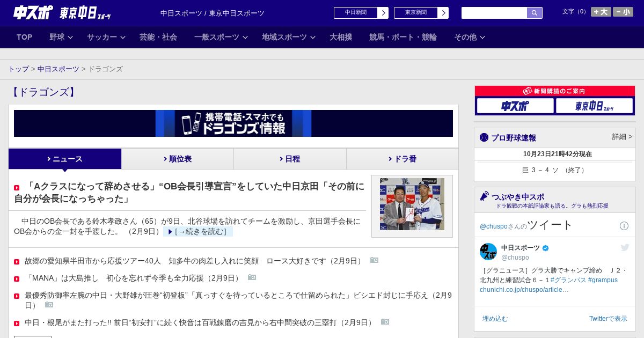The image size is (644, 338).
Task: Decrease font size with −小 button
Action: (623, 12)
